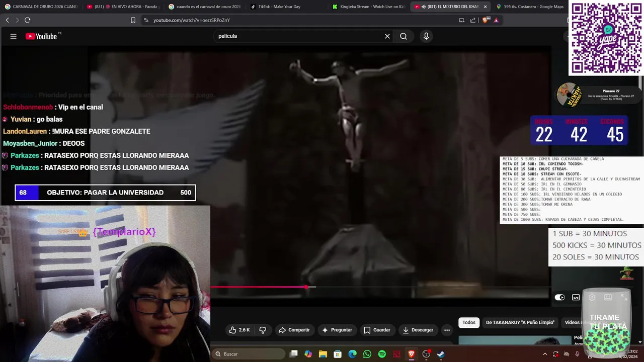Bookmark this page with the address bar icon
644x362 pixels.
tap(133, 20)
